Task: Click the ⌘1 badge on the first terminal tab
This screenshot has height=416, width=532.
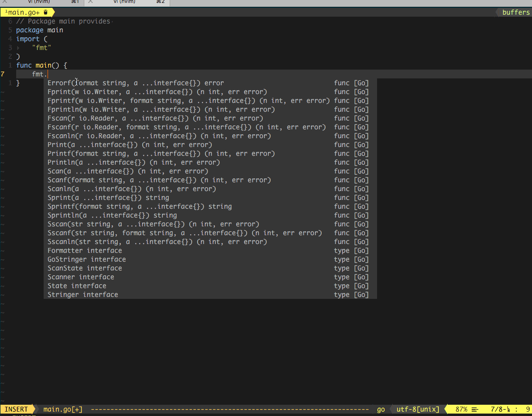Action: 75,2
